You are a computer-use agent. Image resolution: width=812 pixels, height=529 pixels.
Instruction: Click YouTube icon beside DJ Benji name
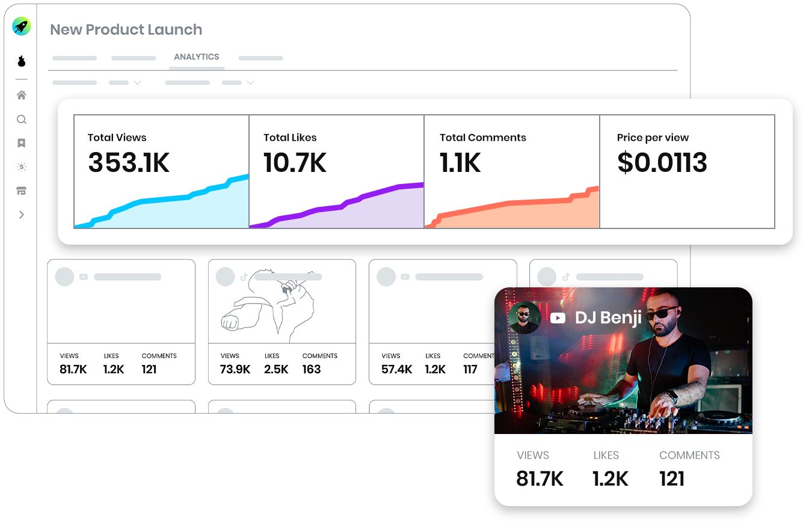[558, 318]
